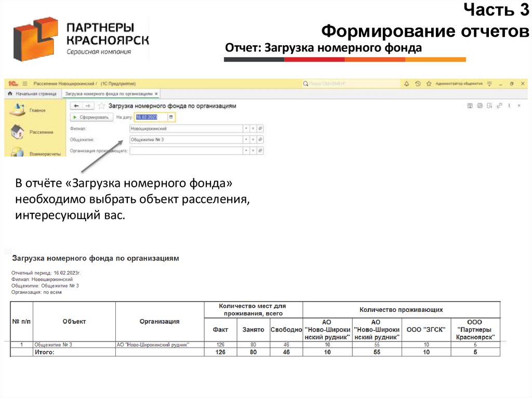Print the report with the printer icon
Viewport: 532px width, 398px height.
tap(480, 106)
